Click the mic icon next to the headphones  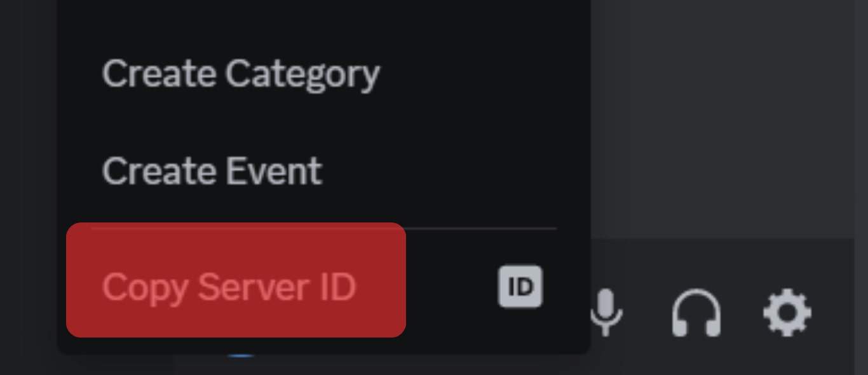(x=606, y=312)
